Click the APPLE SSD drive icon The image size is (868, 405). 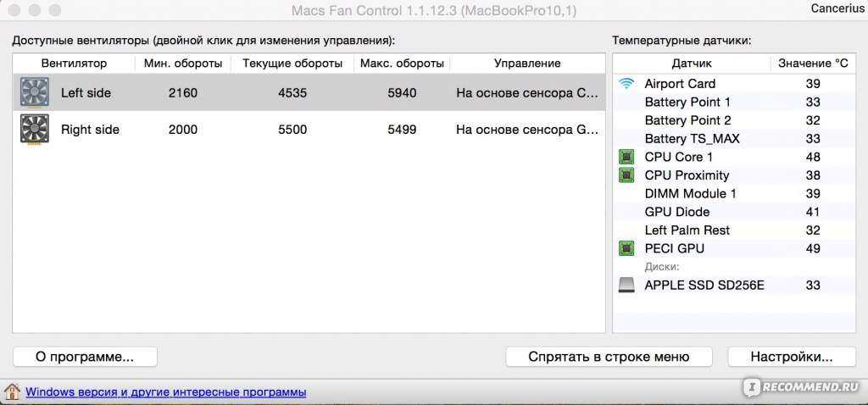[626, 286]
